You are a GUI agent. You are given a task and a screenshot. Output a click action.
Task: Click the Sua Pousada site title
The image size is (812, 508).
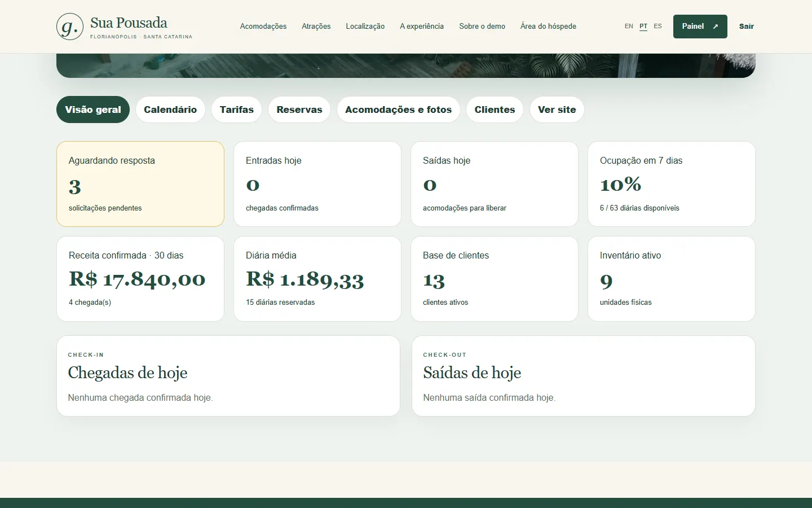129,23
